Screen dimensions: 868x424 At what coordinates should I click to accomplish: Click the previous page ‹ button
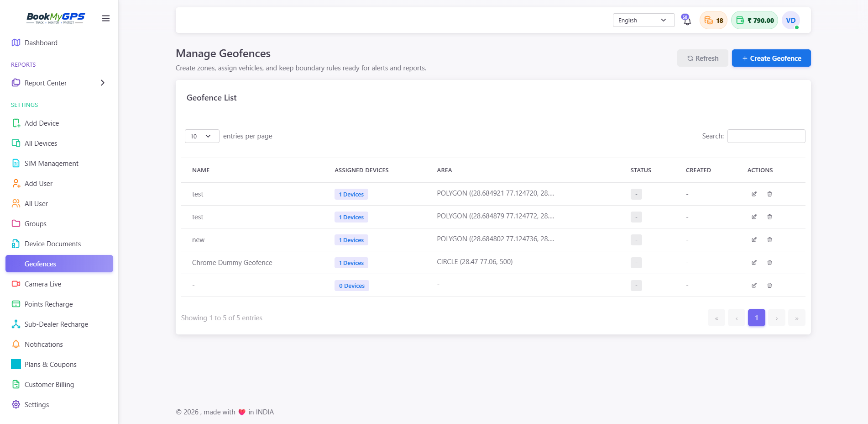click(737, 318)
